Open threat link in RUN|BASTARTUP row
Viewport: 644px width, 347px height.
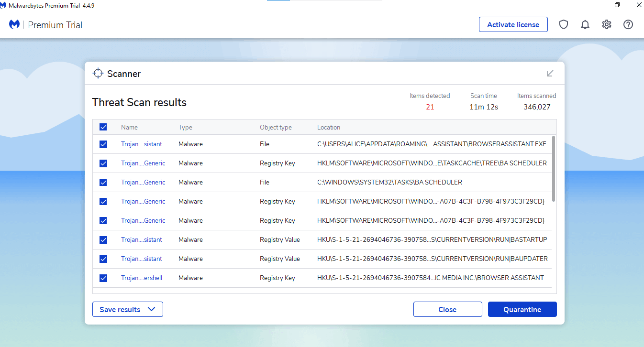tap(142, 239)
